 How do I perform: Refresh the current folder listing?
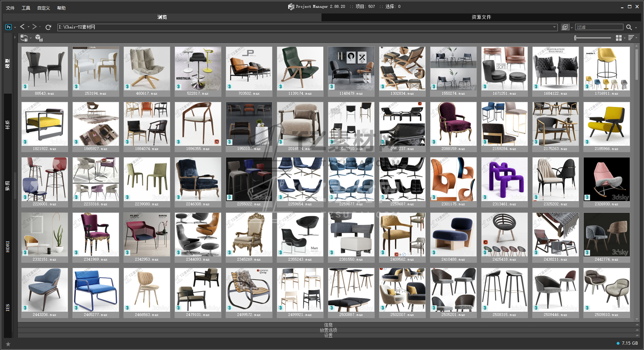(49, 27)
